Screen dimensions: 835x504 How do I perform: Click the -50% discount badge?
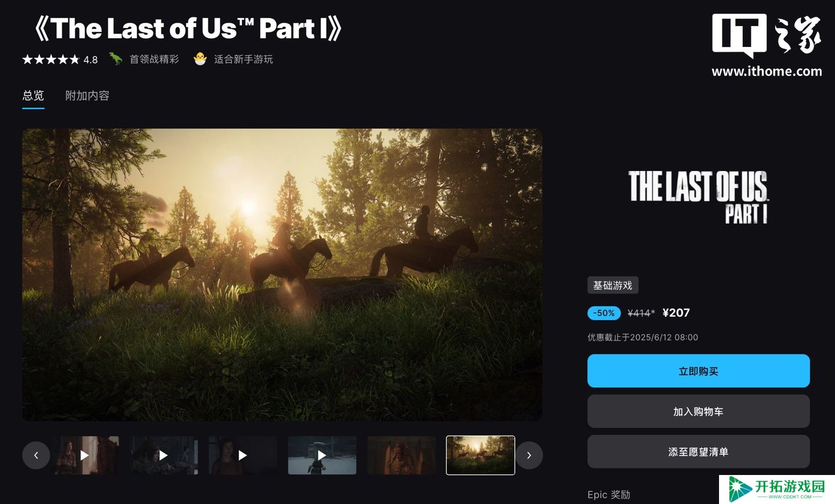(x=604, y=313)
